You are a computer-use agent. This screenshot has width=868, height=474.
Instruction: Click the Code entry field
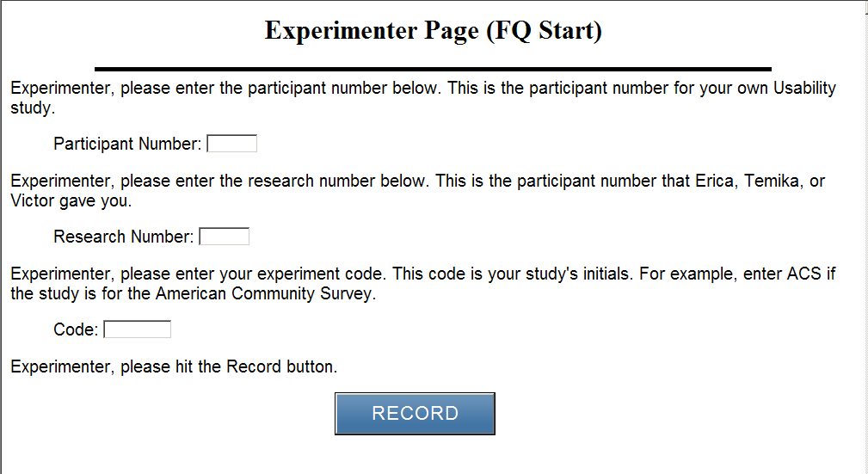pos(137,329)
